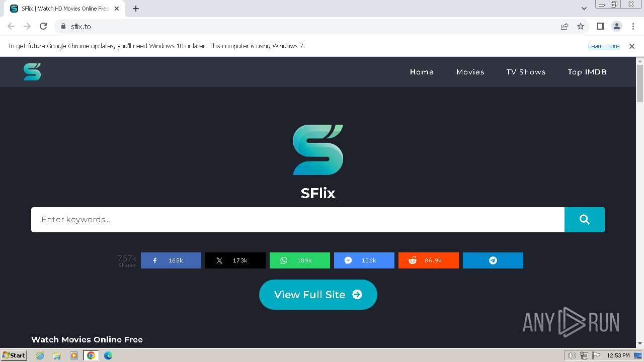Image resolution: width=644 pixels, height=362 pixels.
Task: Close the SFlix browser tab
Action: (x=117, y=9)
